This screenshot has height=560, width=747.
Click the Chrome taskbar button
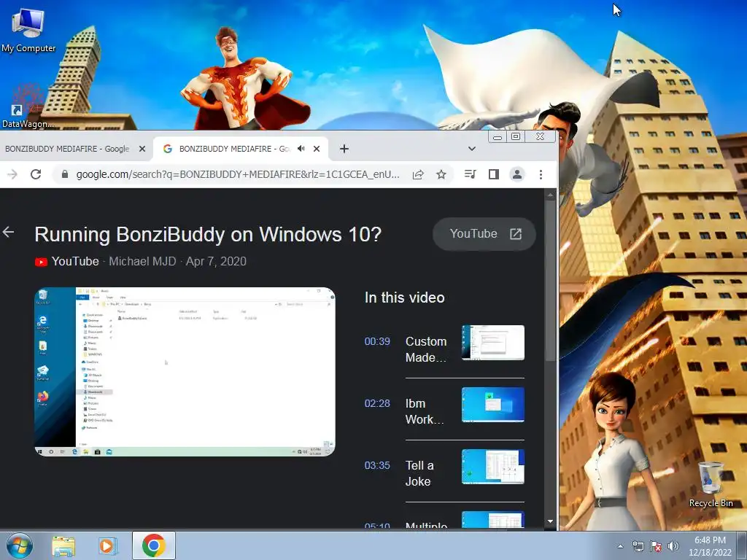(x=153, y=545)
